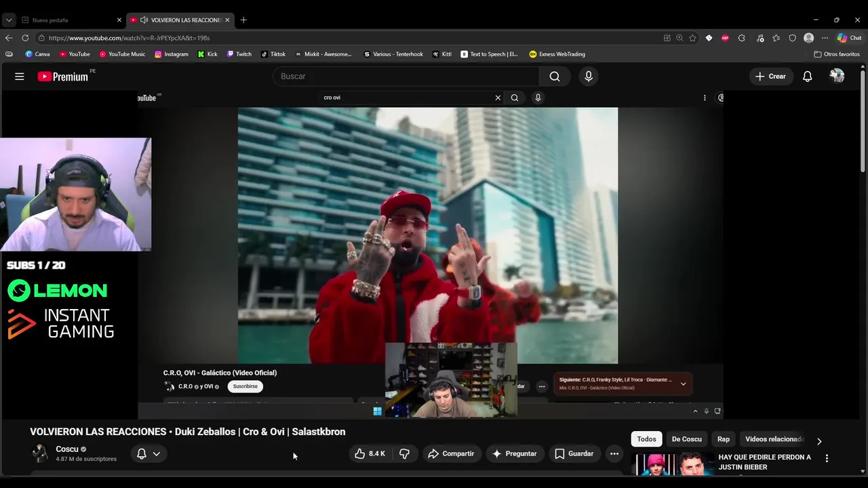Open the favorites list star icon
The height and width of the screenshot is (488, 868).
click(x=776, y=38)
